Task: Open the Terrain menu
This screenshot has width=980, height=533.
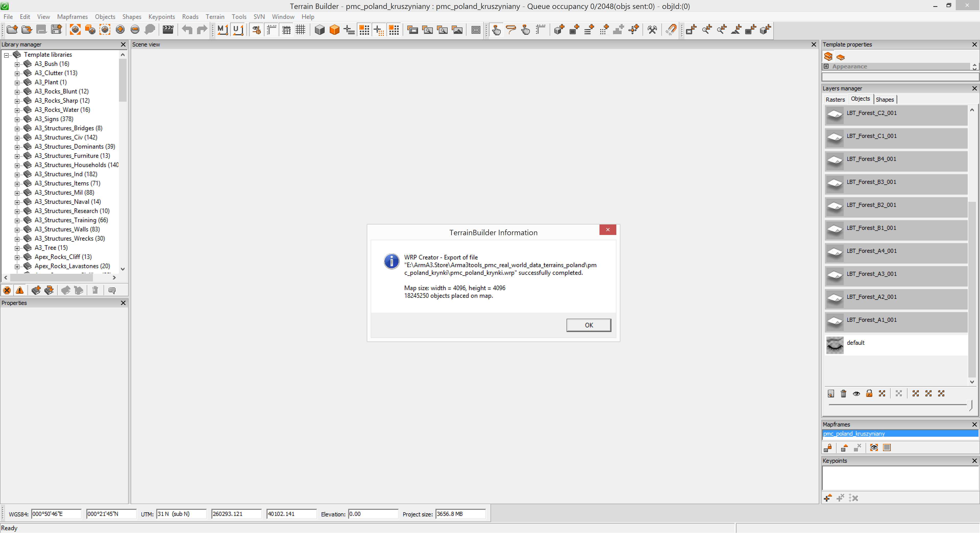Action: coord(215,17)
